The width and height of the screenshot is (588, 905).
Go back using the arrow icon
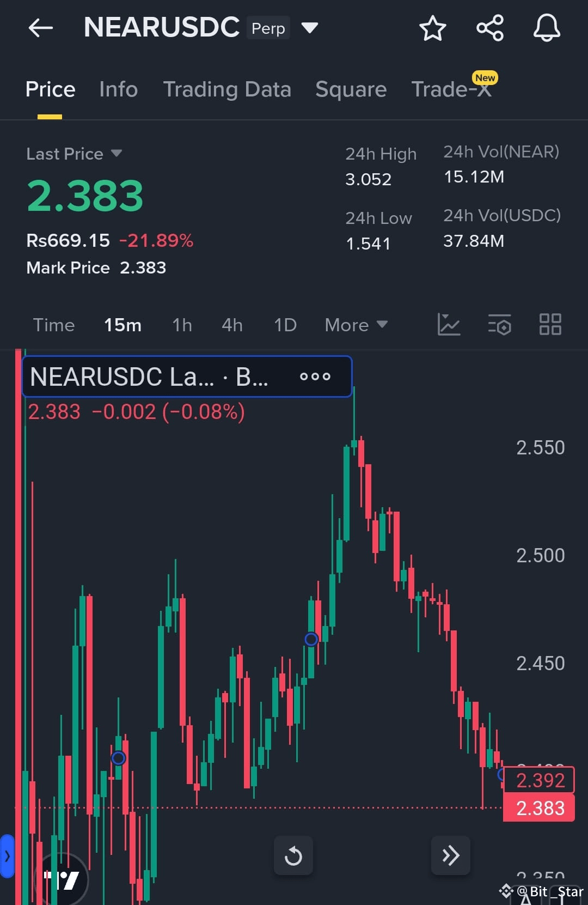point(41,28)
